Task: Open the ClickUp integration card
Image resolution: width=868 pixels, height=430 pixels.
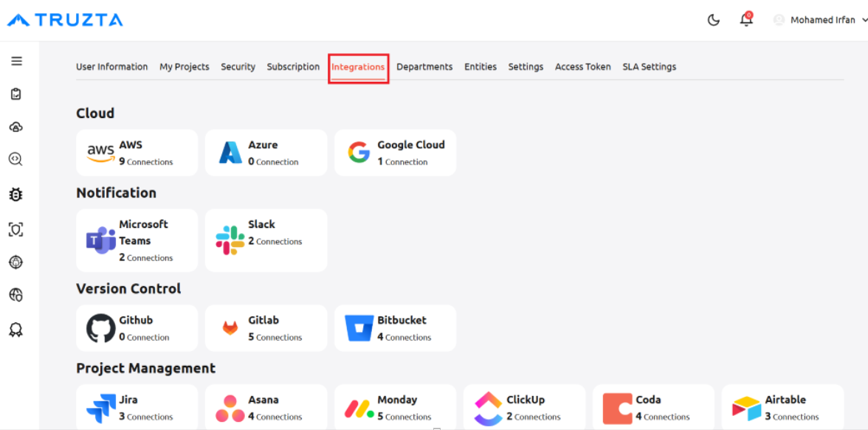Action: 524,407
